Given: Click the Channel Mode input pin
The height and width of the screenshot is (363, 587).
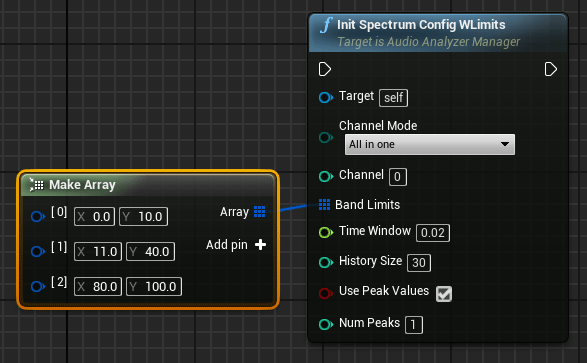Looking at the screenshot, I should pos(326,137).
